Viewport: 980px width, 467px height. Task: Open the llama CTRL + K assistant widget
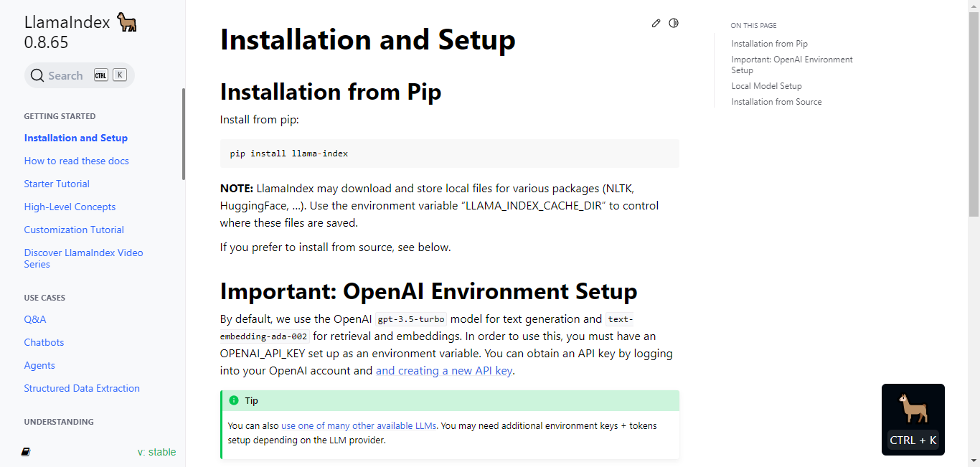pos(913,420)
